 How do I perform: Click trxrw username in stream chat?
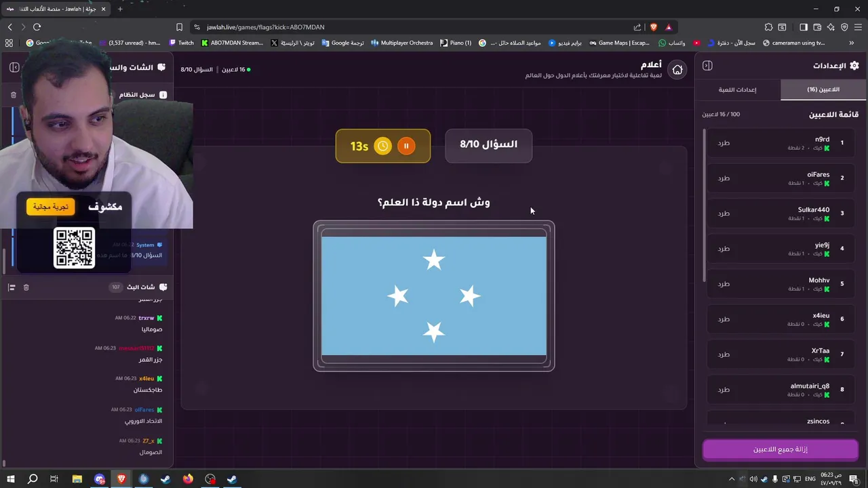coord(146,318)
